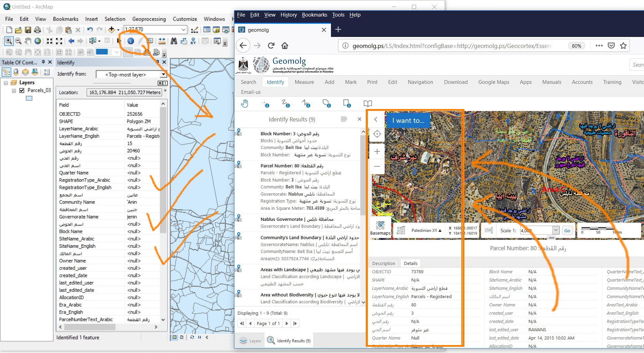644x353 pixels.
Task: Uncheck the Parcels_03 layer checkbox
Action: (x=22, y=90)
